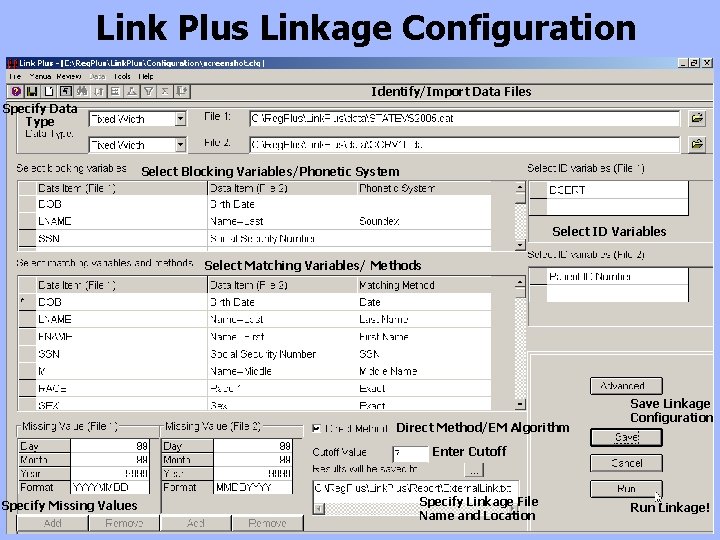Select RACE cell in matching table
The width and height of the screenshot is (720, 540).
[x=122, y=388]
